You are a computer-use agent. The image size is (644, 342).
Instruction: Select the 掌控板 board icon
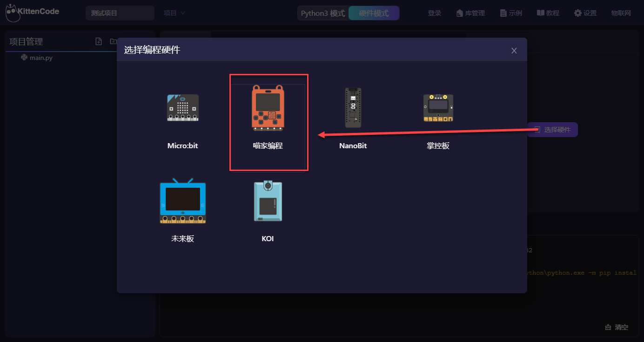438,108
